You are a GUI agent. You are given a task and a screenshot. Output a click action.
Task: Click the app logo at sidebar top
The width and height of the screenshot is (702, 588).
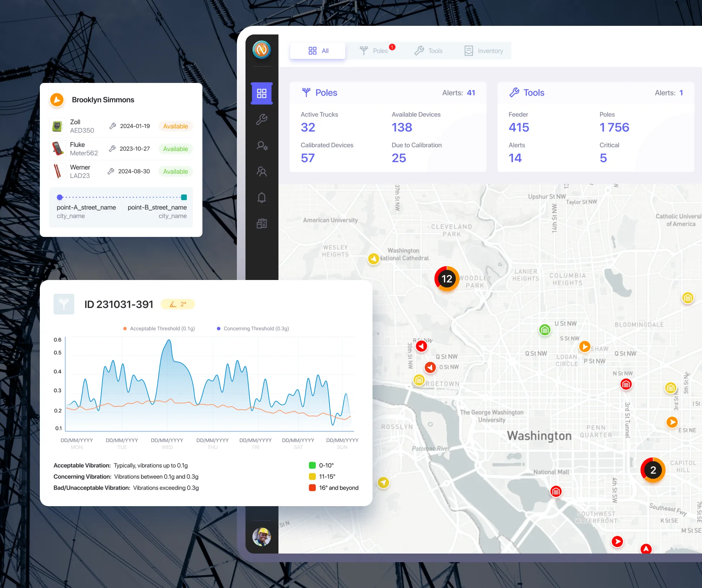[262, 50]
